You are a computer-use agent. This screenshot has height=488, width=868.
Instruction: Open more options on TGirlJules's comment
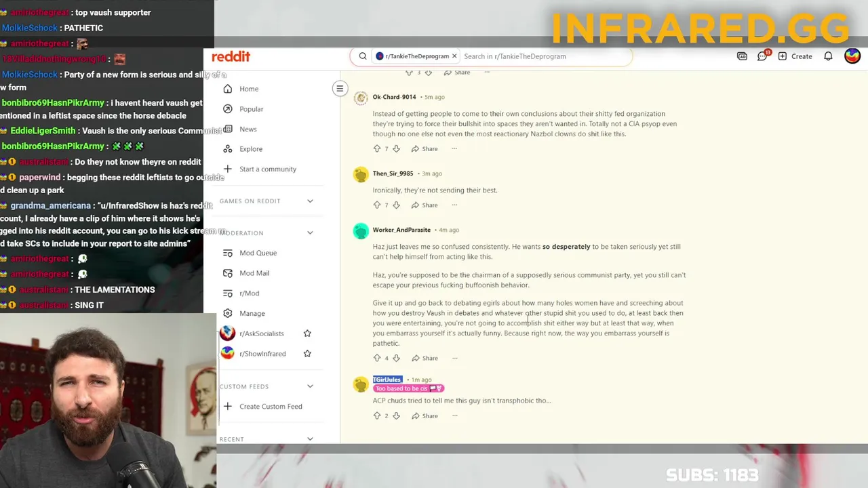point(454,415)
